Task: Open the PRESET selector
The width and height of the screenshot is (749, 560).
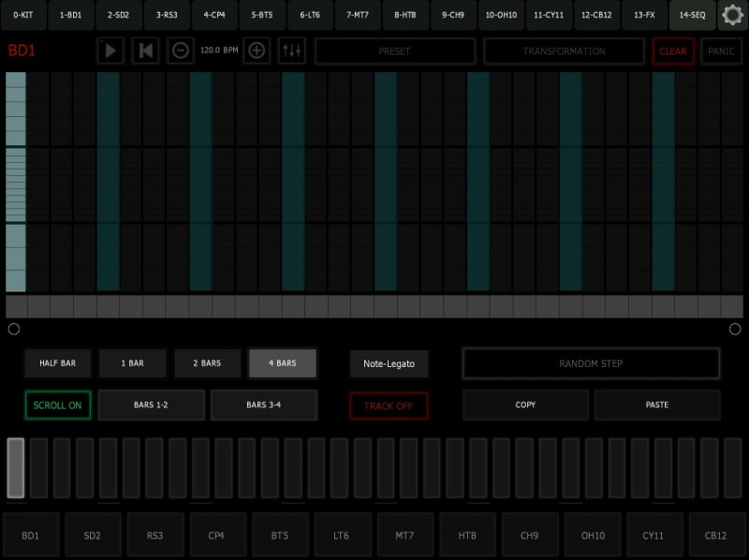Action: click(x=394, y=51)
